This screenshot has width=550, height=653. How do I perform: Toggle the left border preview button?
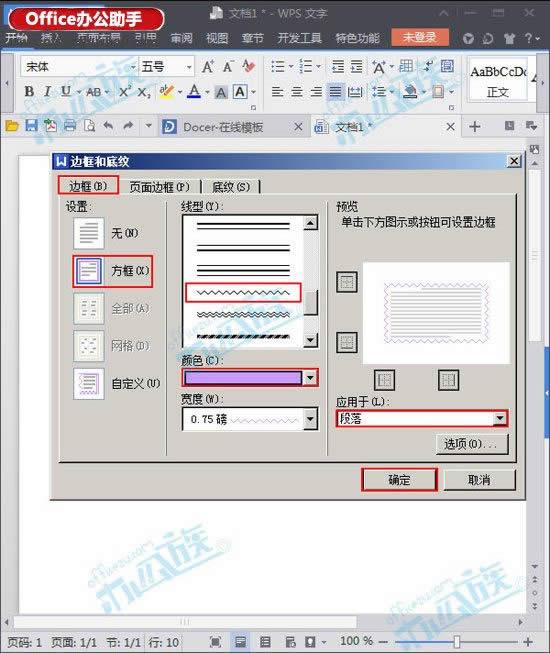click(384, 380)
